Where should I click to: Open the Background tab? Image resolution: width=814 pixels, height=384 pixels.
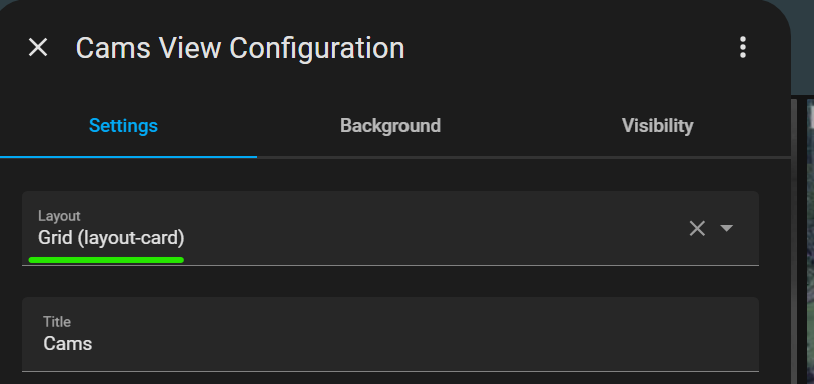[390, 126]
